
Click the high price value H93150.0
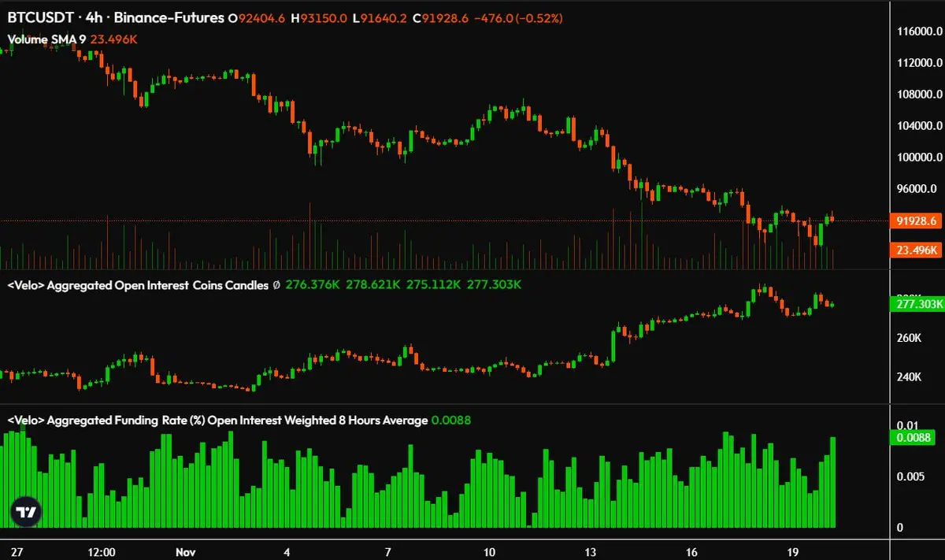point(319,17)
